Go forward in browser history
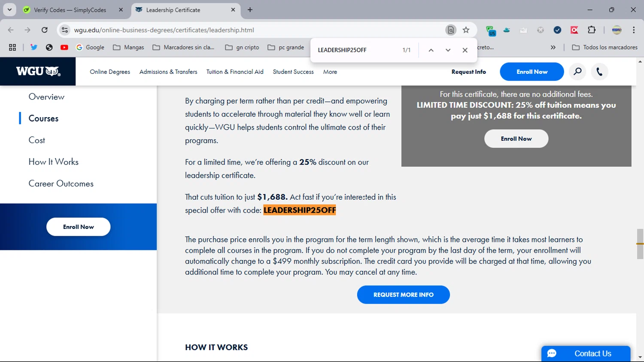Screen dimensions: 644x362 pyautogui.click(x=27, y=30)
